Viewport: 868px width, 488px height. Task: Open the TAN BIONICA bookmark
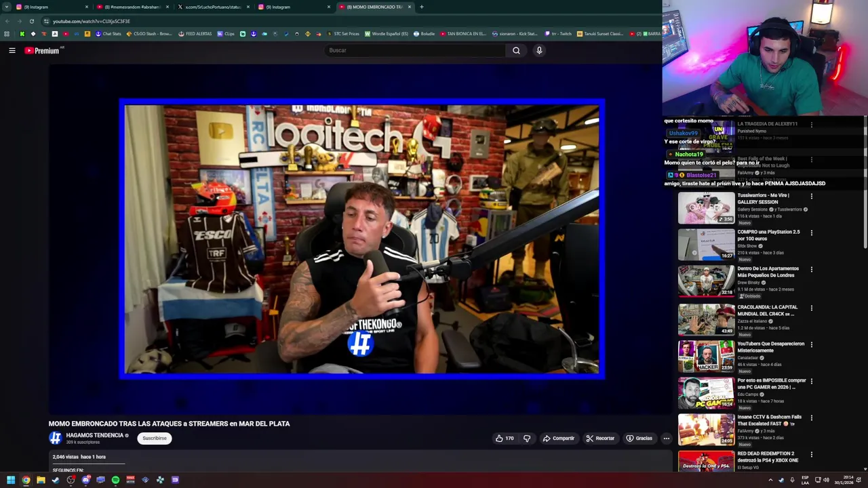463,34
